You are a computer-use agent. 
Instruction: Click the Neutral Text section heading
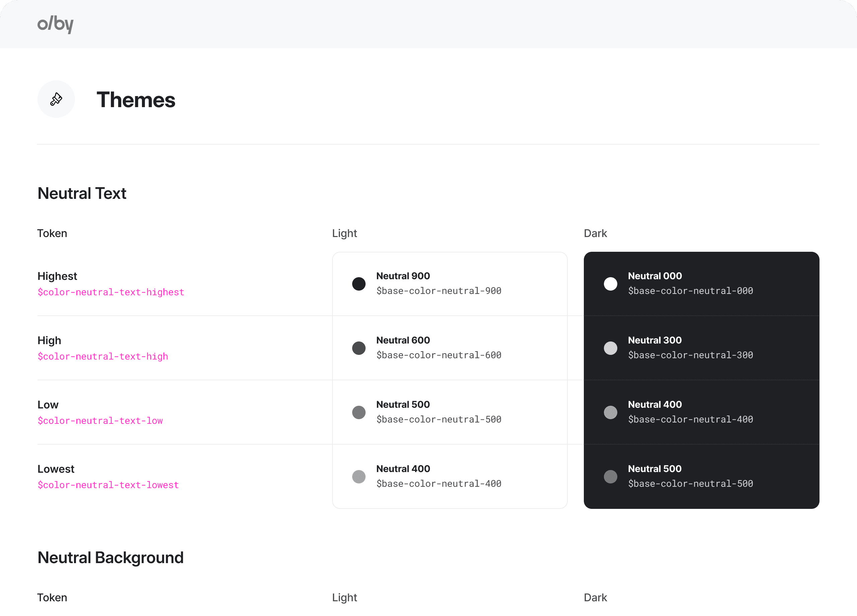point(82,194)
